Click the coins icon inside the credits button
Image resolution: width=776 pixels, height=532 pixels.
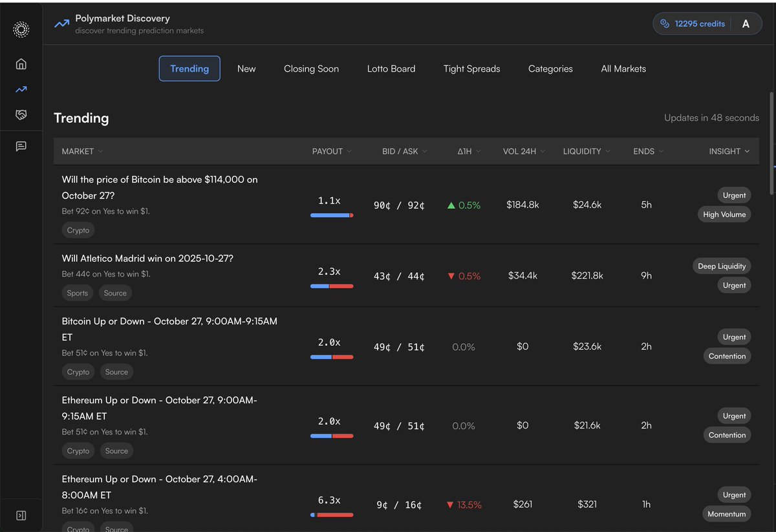click(664, 23)
